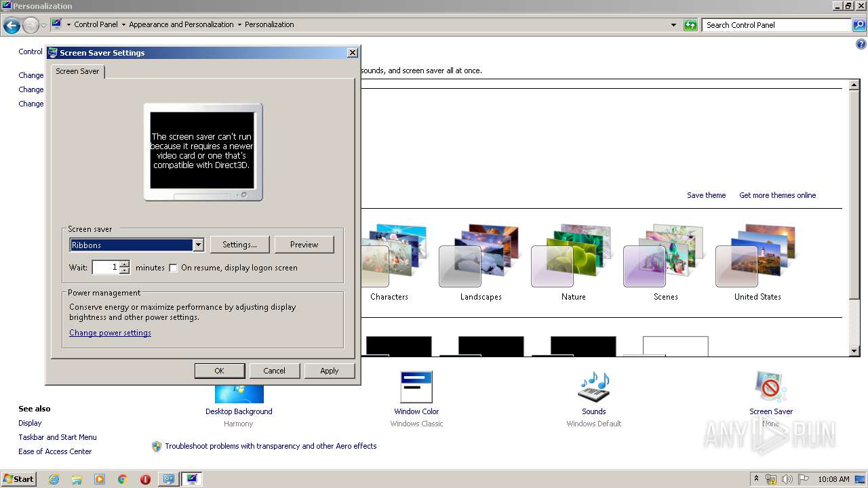Click the volume speaker tray icon
The image size is (868, 488).
(787, 479)
